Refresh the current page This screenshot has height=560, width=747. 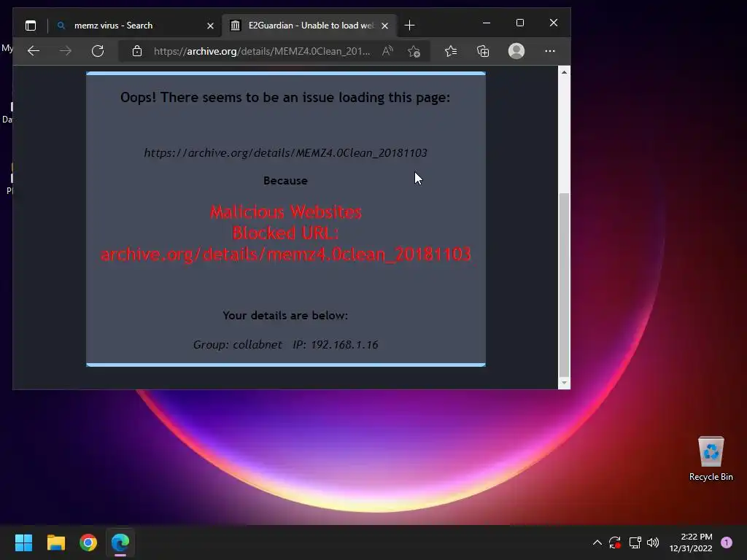pos(98,51)
